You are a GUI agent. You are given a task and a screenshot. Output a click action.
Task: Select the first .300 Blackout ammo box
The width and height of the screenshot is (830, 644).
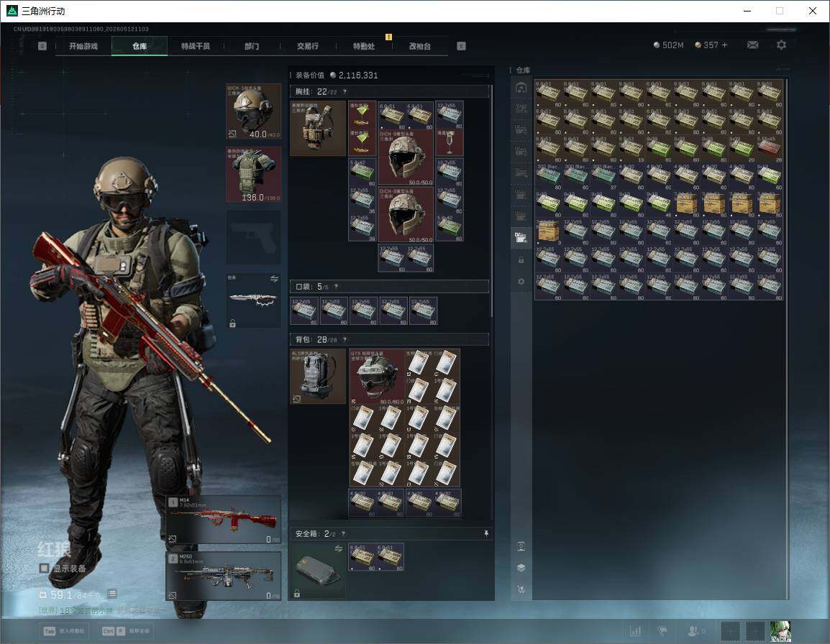548,177
